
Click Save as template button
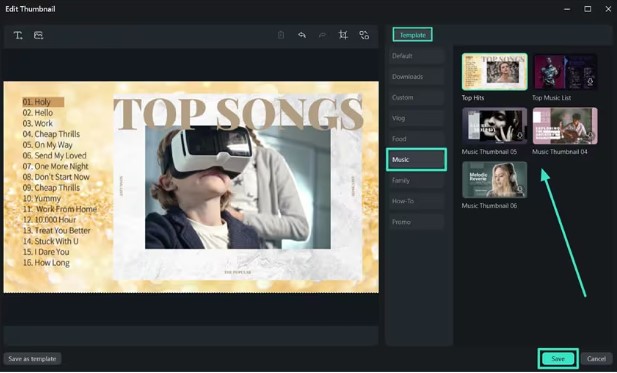32,359
